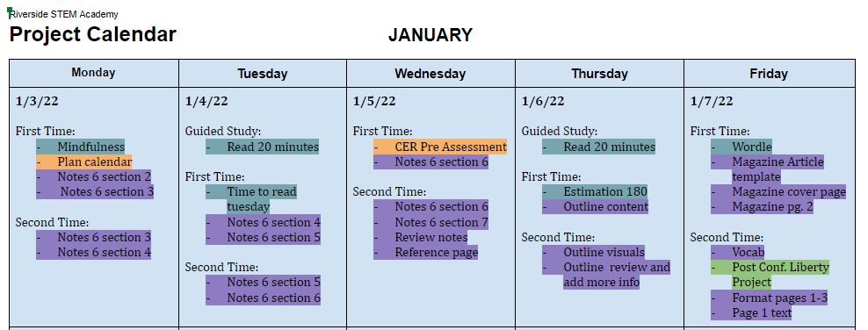
Task: Click the Magazine cover page item
Action: click(x=778, y=192)
